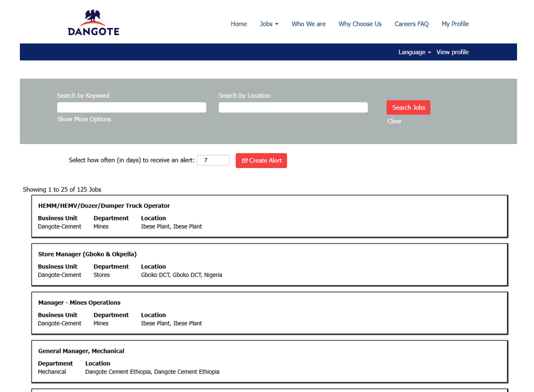Click 'Dangote-Cement' in Store Manager card

(60, 275)
